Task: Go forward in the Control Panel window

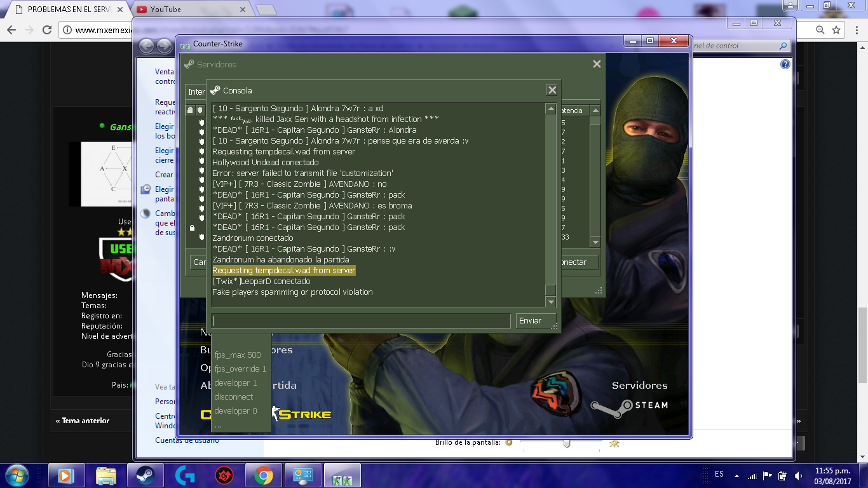Action: (x=164, y=46)
